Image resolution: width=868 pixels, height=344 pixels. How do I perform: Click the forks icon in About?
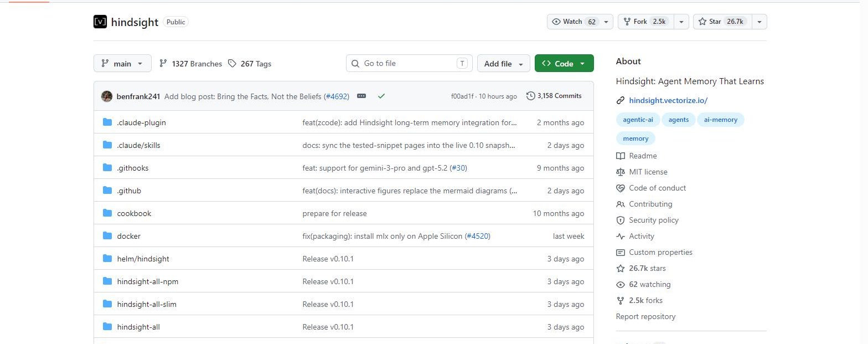pos(621,301)
